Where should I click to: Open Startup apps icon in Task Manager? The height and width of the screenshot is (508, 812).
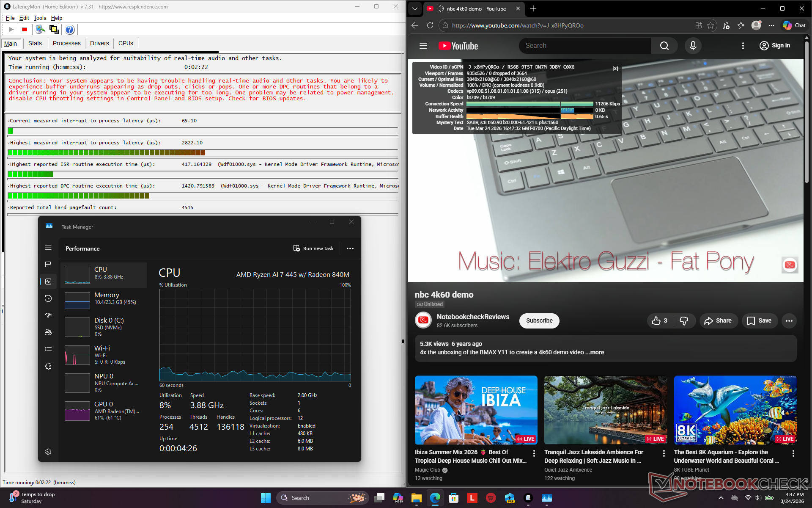point(48,315)
